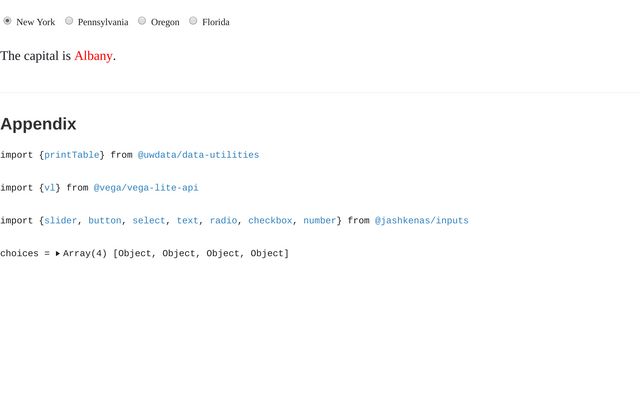Viewport: 640px width, 400px height.
Task: Click the text import identifier
Action: click(187, 221)
